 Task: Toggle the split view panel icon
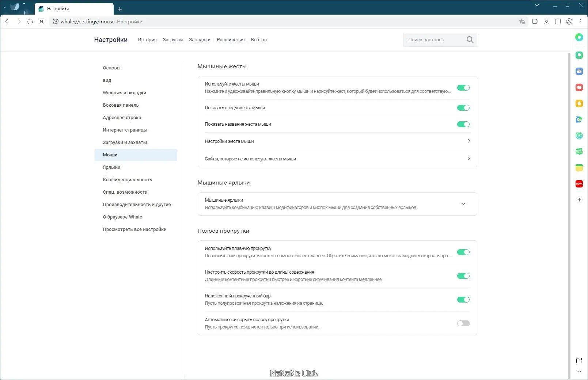tap(558, 22)
